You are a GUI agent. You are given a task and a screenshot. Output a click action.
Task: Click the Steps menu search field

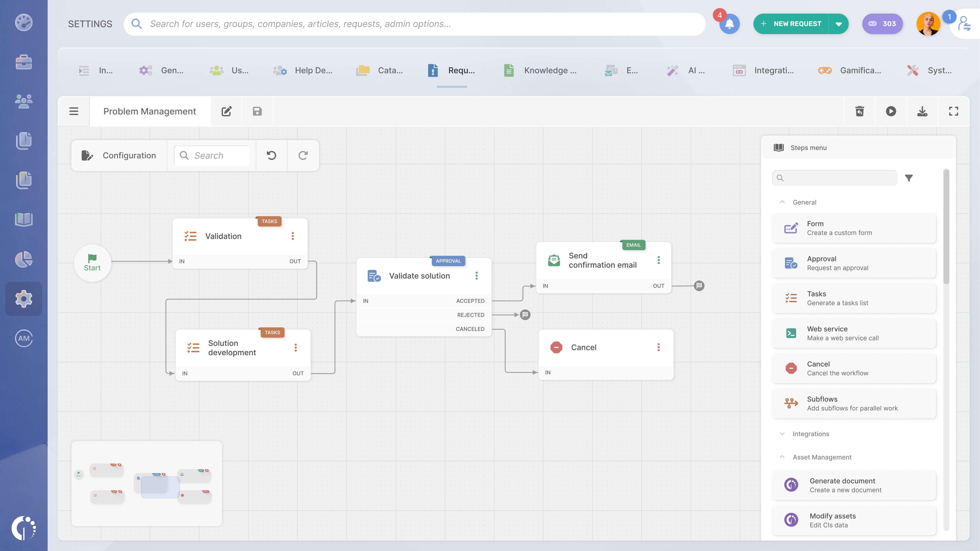click(x=835, y=178)
